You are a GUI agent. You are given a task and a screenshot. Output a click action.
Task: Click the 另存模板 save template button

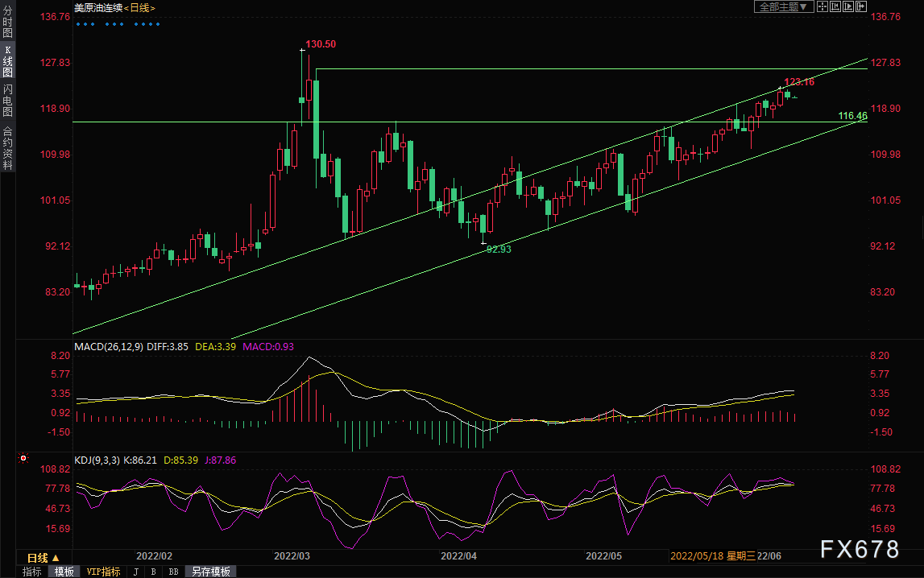[x=211, y=572]
